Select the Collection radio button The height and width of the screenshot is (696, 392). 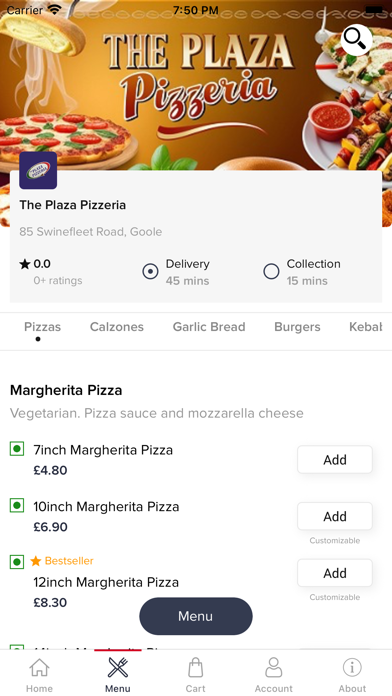(271, 271)
